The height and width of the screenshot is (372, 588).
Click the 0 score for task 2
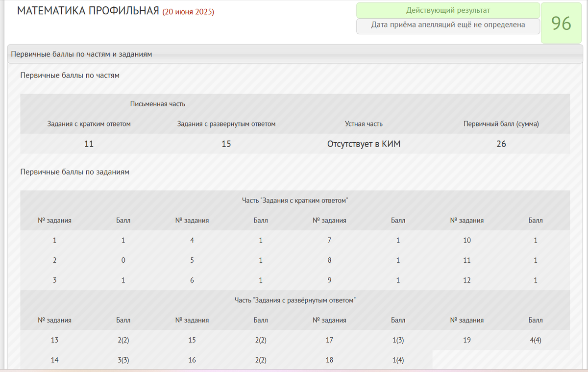pyautogui.click(x=123, y=260)
